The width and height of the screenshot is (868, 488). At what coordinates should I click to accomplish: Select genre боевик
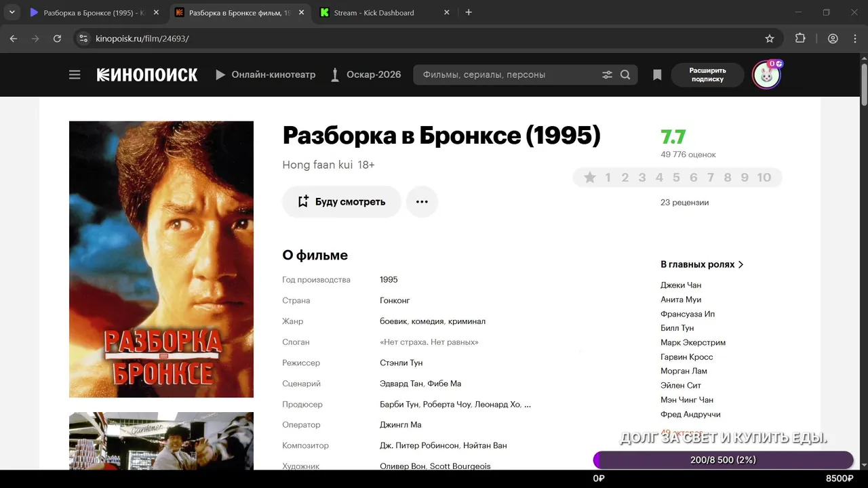coord(393,321)
